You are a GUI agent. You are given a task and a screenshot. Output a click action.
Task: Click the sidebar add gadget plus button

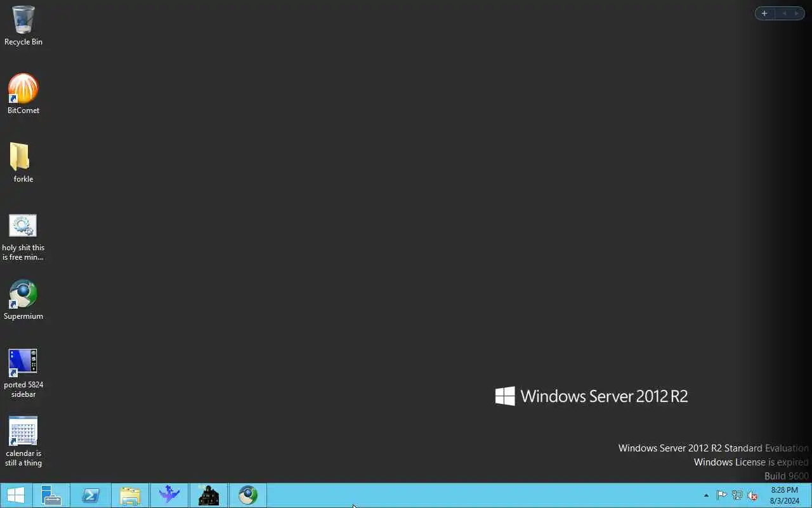point(764,13)
